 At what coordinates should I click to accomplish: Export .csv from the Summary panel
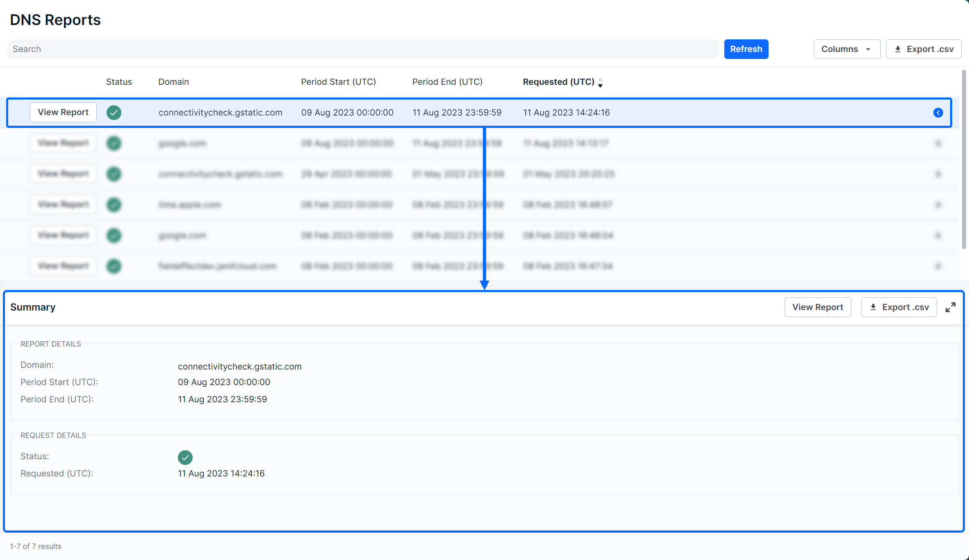click(x=899, y=307)
